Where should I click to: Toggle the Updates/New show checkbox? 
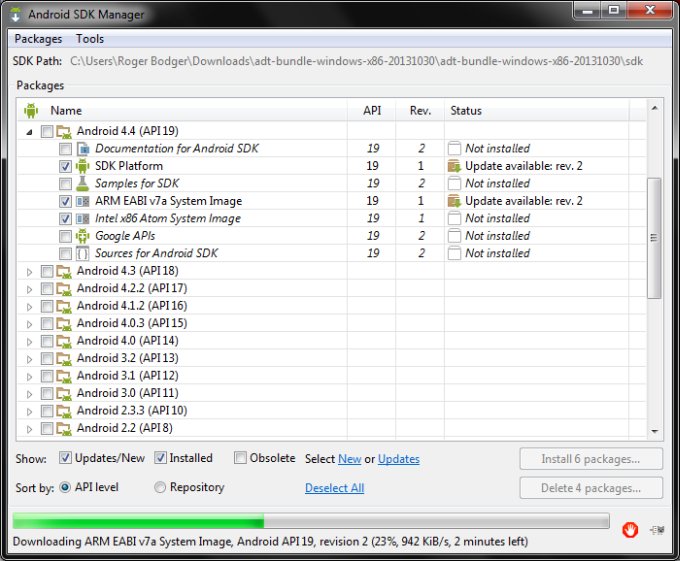tap(65, 458)
